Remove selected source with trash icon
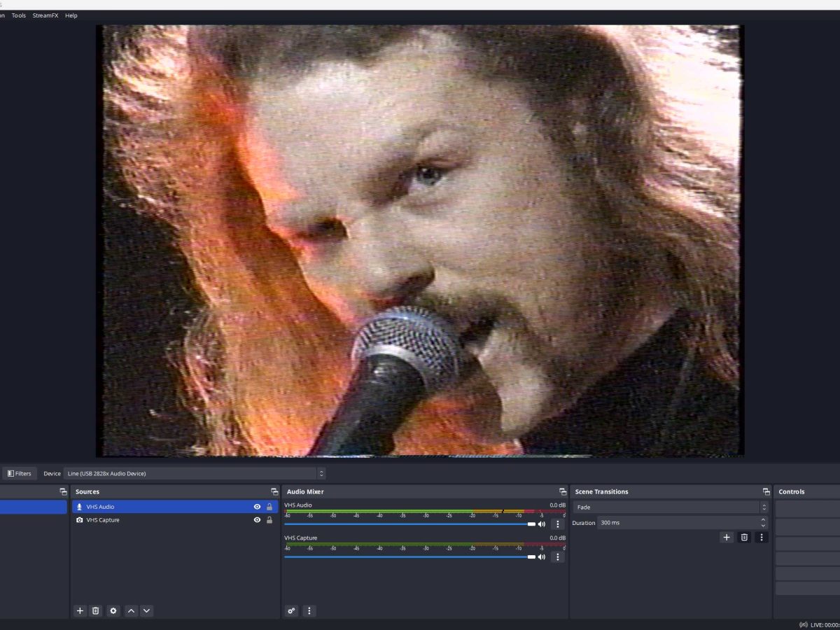840x630 pixels. (96, 610)
